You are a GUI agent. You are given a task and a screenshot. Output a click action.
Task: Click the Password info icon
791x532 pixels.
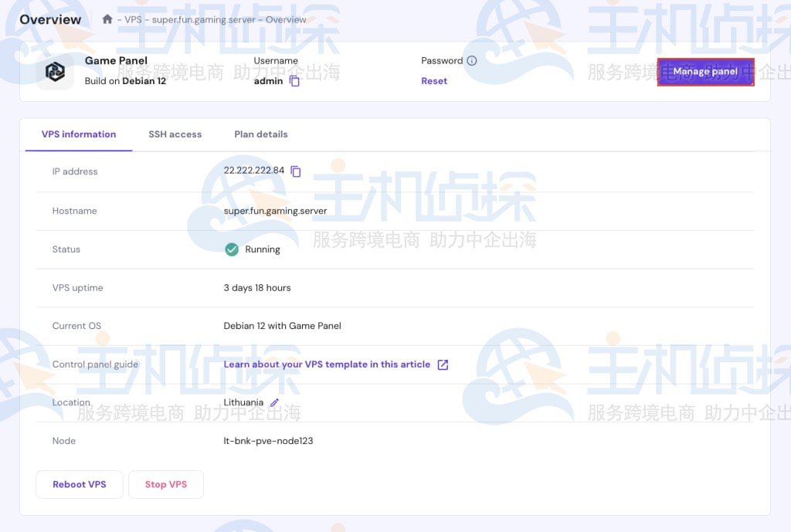click(x=472, y=60)
